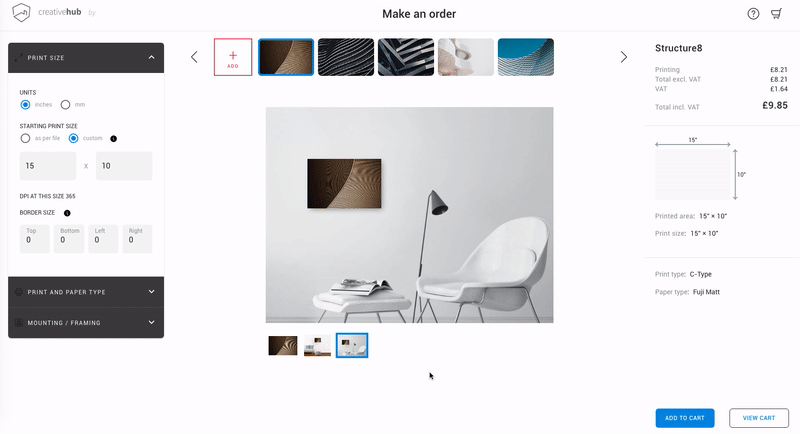Open the help question mark icon
Image resolution: width=800 pixels, height=434 pixels.
click(x=753, y=14)
